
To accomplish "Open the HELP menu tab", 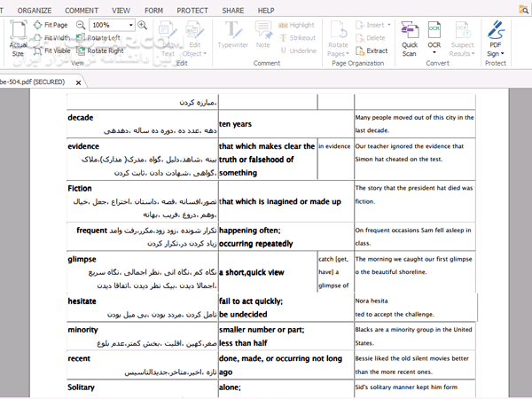I will point(266,10).
